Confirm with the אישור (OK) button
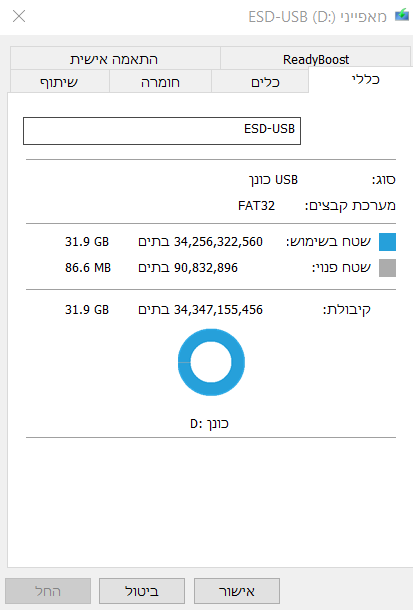This screenshot has width=413, height=610. click(x=237, y=591)
